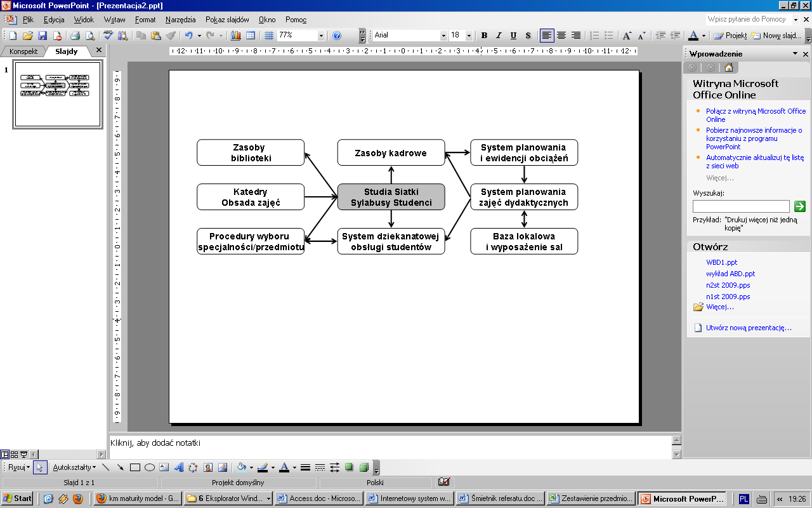
Task: Click the Utwórz nową prezentację link
Action: [x=749, y=328]
